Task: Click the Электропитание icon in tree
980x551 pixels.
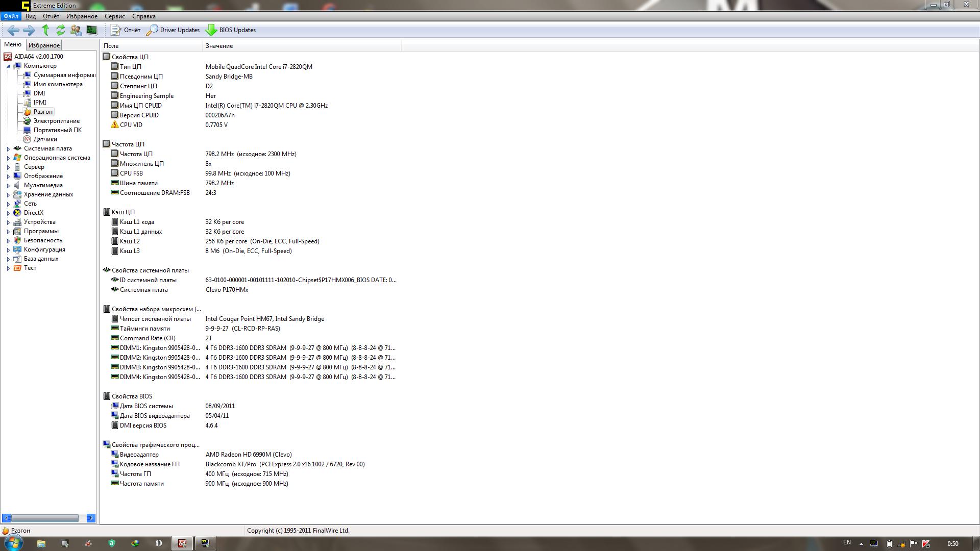Action: 28,121
